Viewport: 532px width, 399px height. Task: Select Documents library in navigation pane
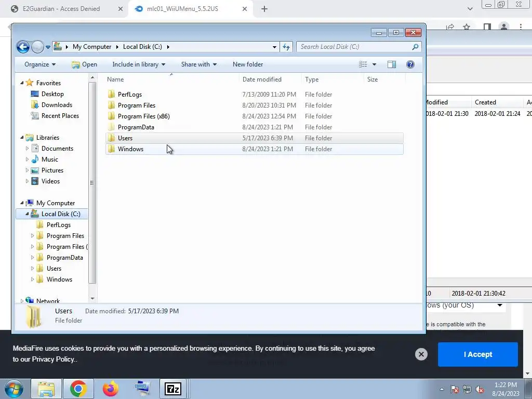pos(52,148)
